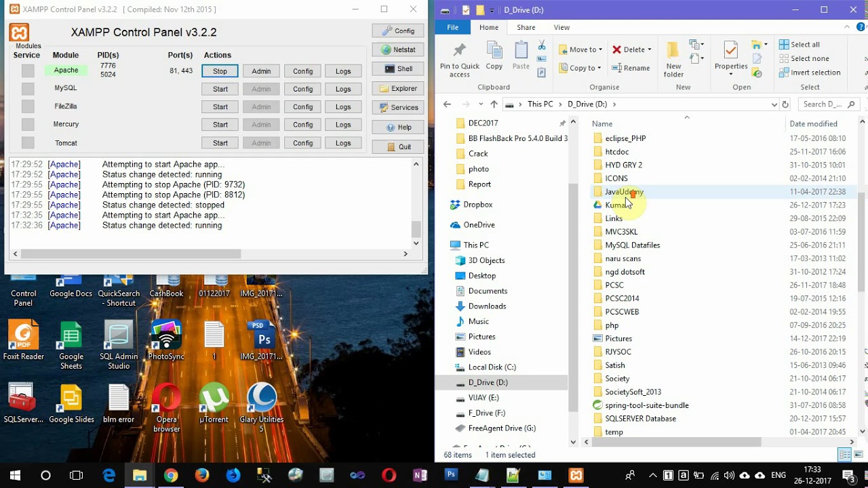Click Invert selection in ribbon

pos(810,73)
